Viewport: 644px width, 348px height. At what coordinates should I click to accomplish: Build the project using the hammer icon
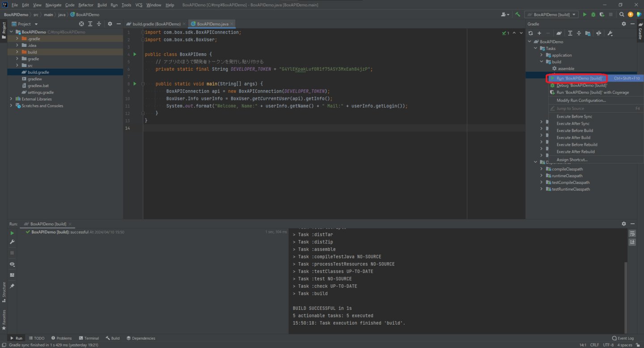coord(518,14)
